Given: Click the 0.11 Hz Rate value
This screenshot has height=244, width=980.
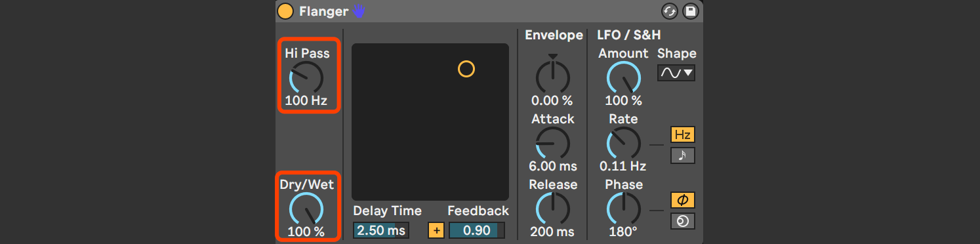Looking at the screenshot, I should click(x=623, y=166).
